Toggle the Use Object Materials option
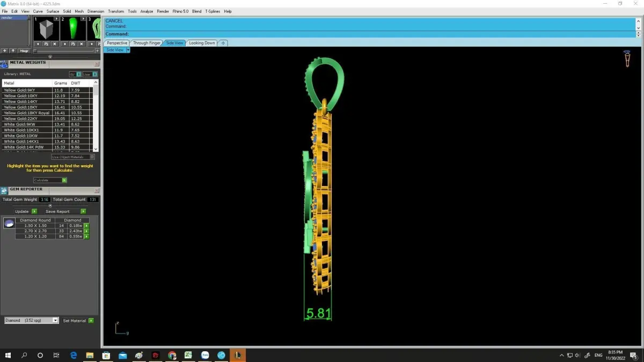This screenshot has height=362, width=644. click(x=73, y=157)
